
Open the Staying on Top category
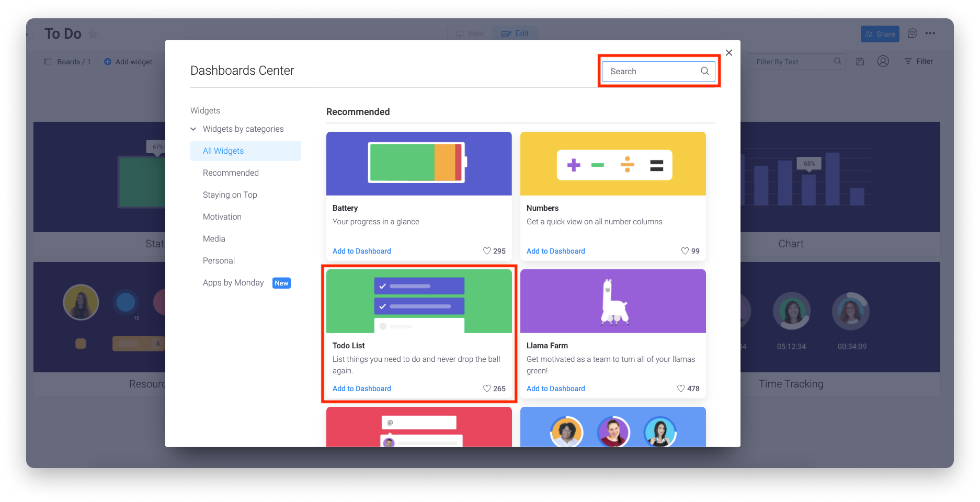tap(230, 195)
